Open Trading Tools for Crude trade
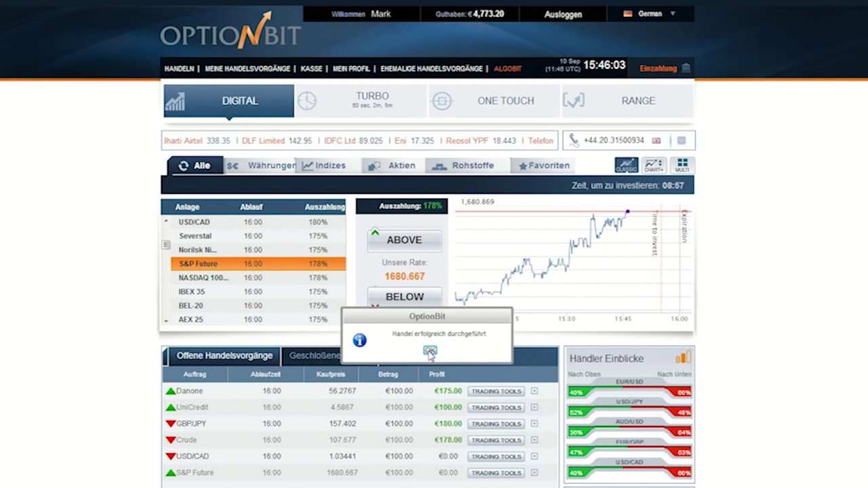 point(496,440)
